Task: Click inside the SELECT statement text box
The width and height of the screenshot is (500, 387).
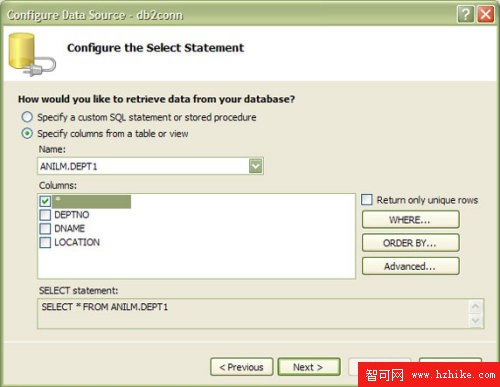Action: 253,314
